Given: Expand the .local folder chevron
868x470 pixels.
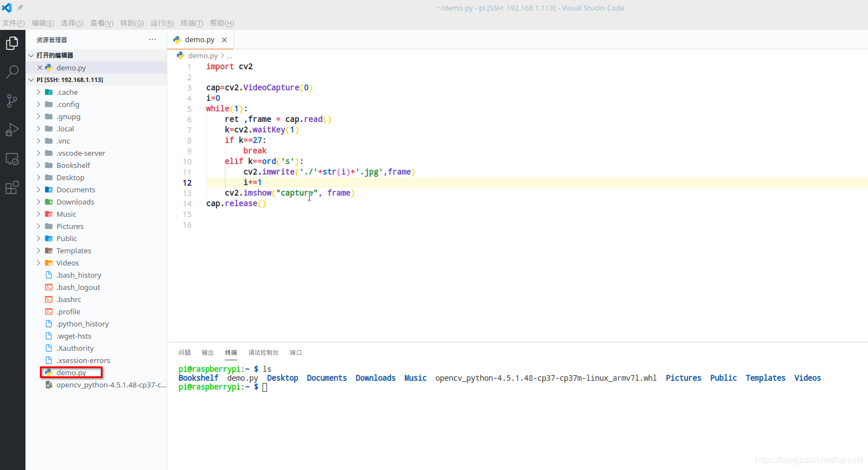Looking at the screenshot, I should [38, 129].
